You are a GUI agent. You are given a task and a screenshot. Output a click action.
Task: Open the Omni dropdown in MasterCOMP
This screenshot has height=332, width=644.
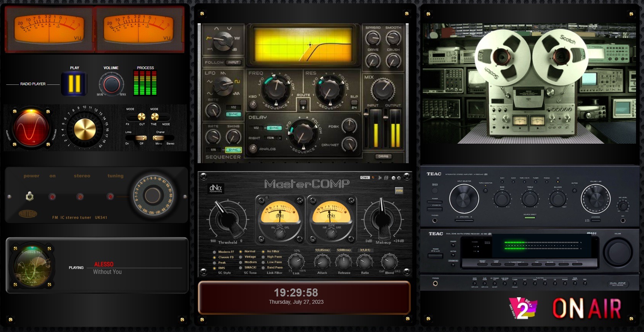(365, 178)
